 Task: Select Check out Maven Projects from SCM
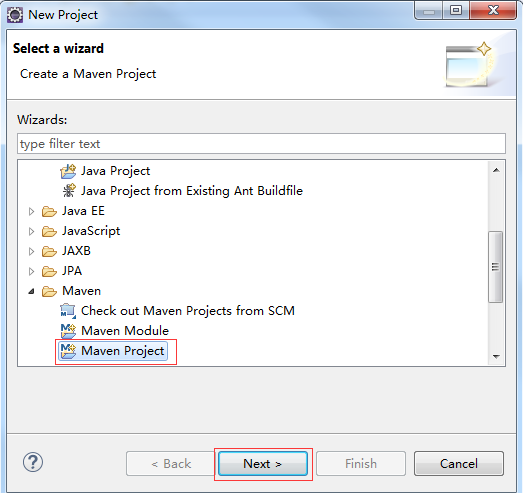(188, 311)
